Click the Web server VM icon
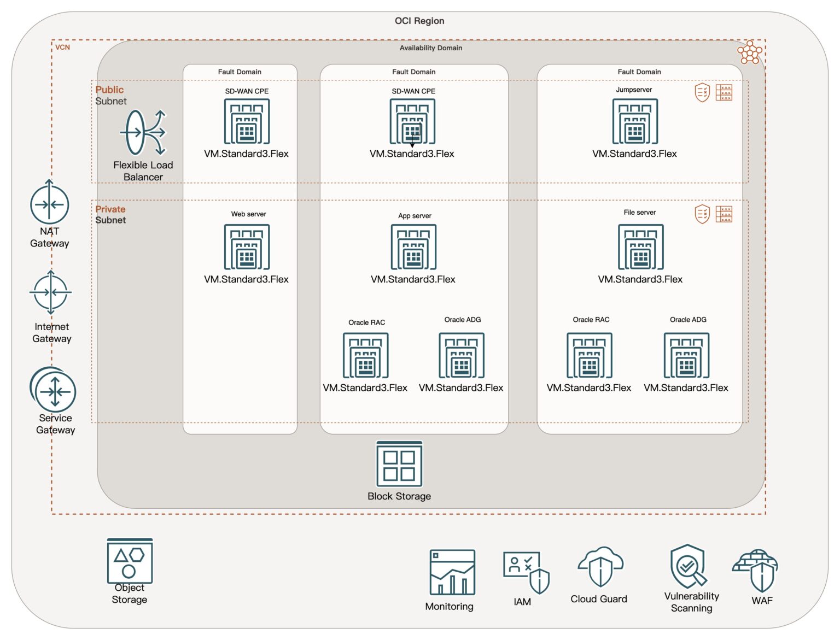 click(x=247, y=247)
